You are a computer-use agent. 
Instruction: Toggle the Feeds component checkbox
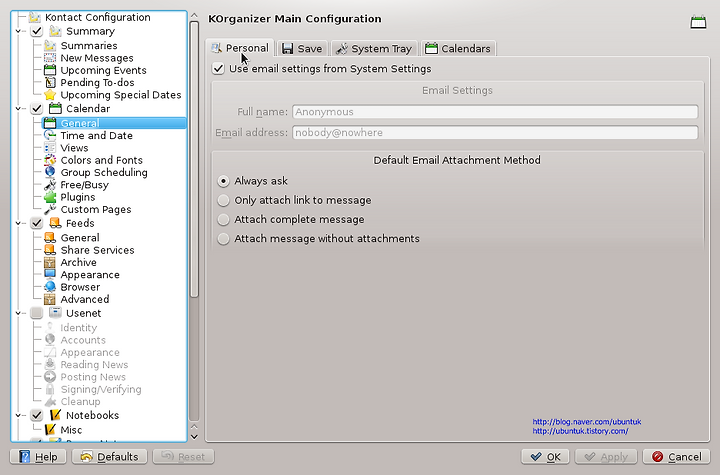(x=37, y=223)
